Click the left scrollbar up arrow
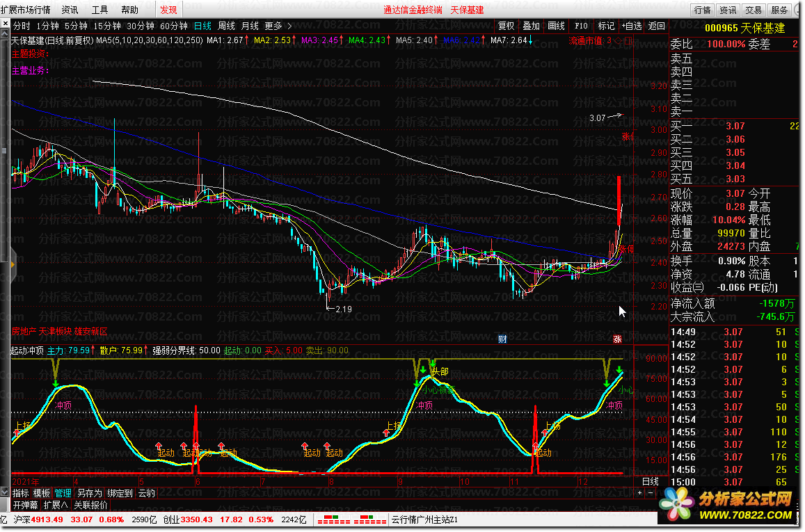Screen dimensions: 805x532 click(x=5, y=33)
